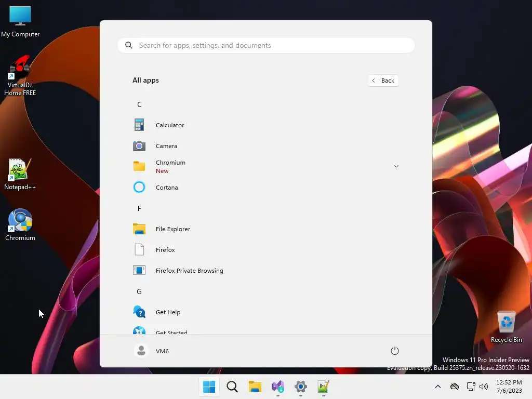532x399 pixels.
Task: Launch Camera from the apps list
Action: (x=139, y=146)
